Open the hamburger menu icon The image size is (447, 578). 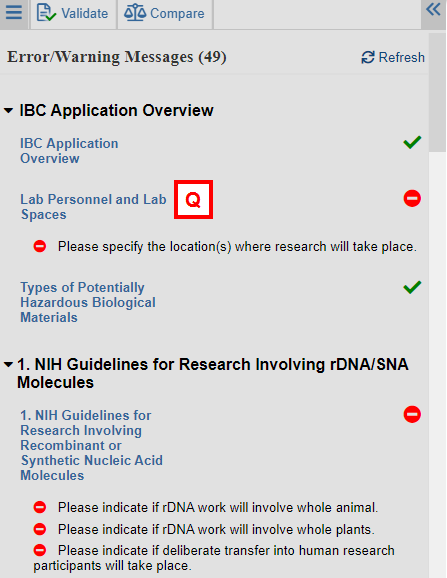pyautogui.click(x=14, y=12)
